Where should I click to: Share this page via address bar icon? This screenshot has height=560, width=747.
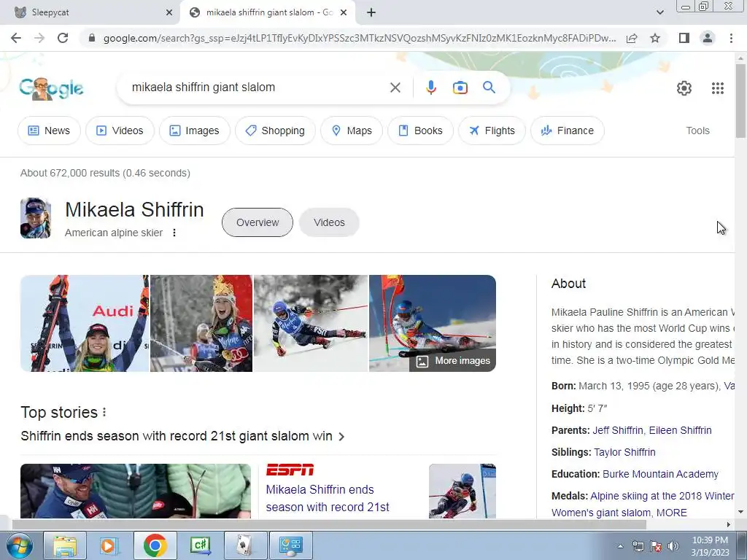pyautogui.click(x=632, y=38)
